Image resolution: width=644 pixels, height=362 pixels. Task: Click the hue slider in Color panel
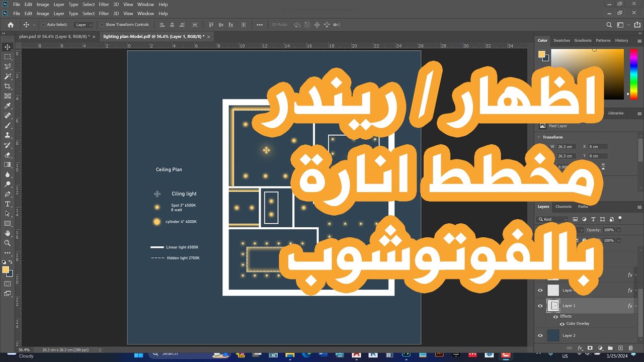633,73
